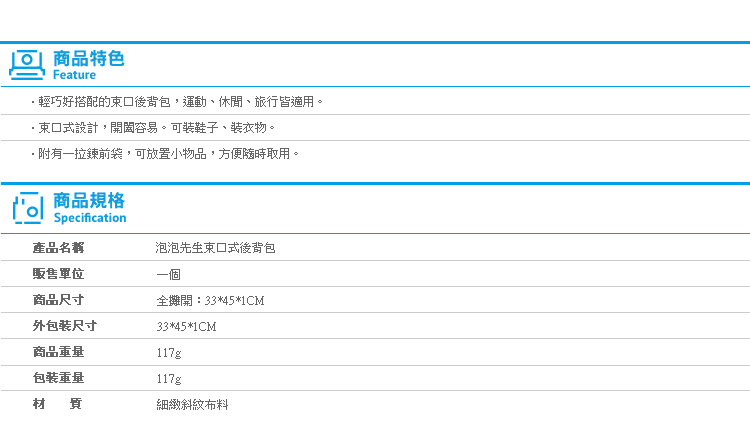Click the 商品重量 row label
This screenshot has width=750, height=428.
[58, 352]
